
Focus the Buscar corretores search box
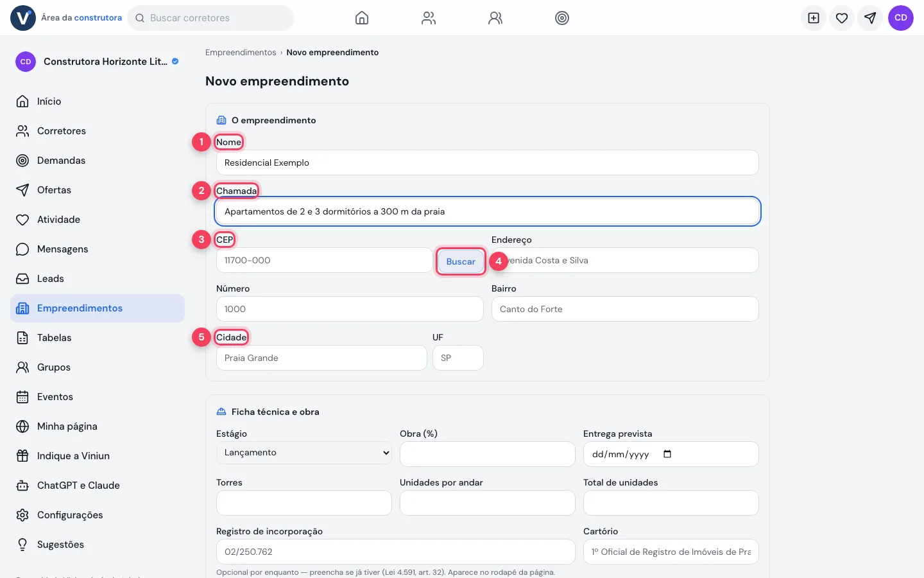click(210, 18)
